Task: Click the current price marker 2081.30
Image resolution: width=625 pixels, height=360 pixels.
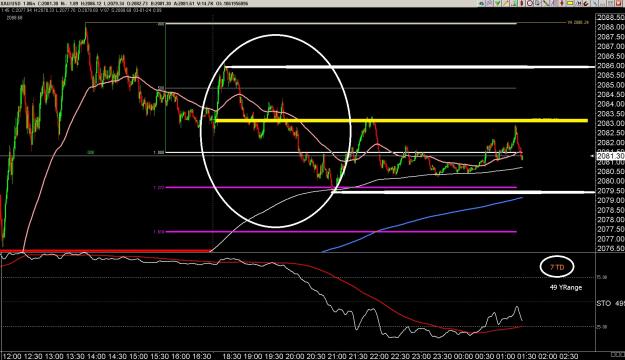Action: [610, 156]
